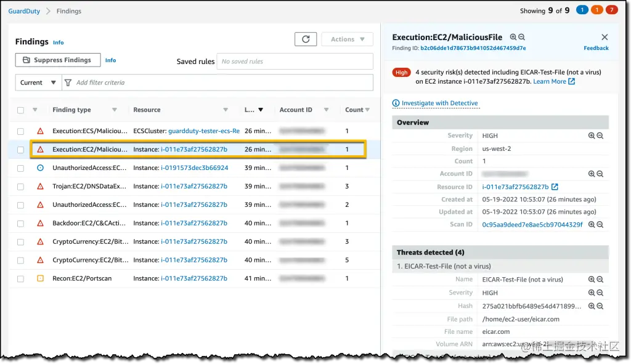631x364 pixels.
Task: Open instance i-0191573dec3b66924 link
Action: click(194, 168)
